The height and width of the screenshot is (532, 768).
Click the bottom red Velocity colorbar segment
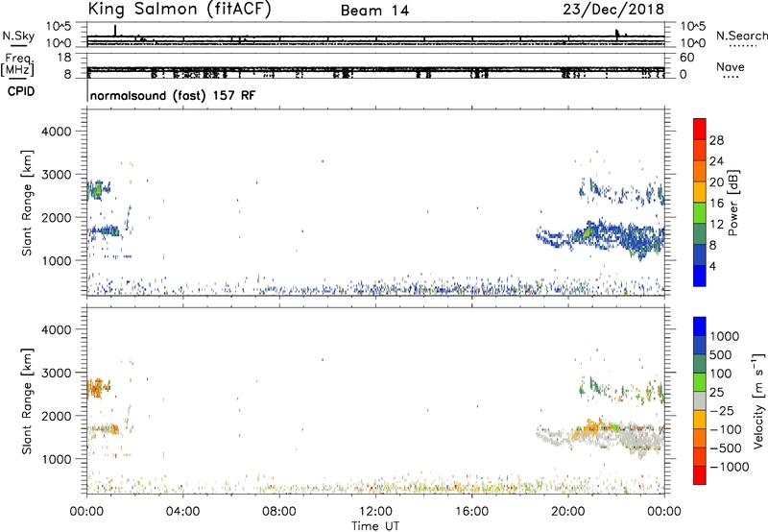coord(700,475)
